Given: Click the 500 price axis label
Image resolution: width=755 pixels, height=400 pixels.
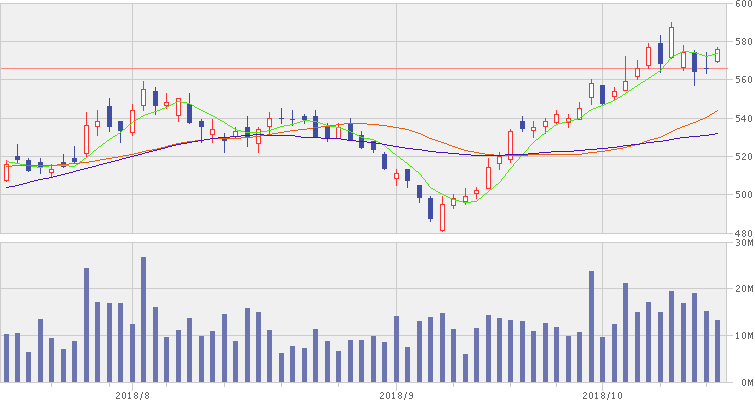Looking at the screenshot, I should click(742, 194).
